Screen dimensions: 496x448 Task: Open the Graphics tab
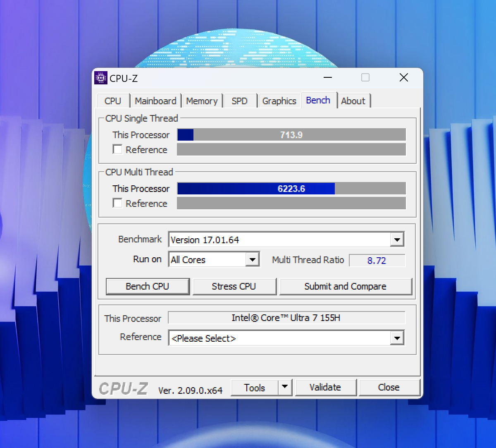coord(279,101)
